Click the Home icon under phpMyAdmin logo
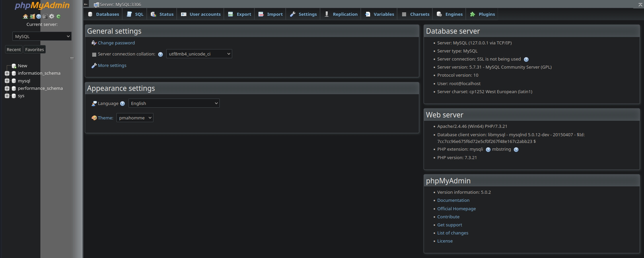The height and width of the screenshot is (258, 644). 25,16
